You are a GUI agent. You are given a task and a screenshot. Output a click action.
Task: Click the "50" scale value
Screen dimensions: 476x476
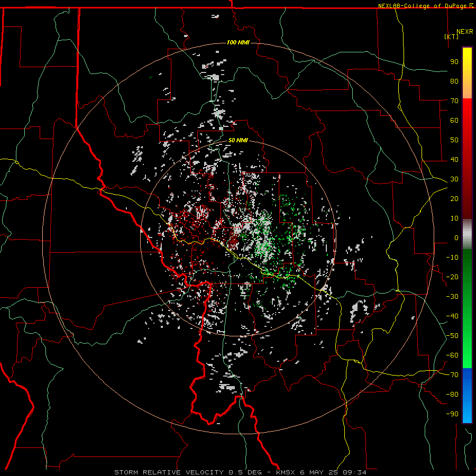coord(454,140)
